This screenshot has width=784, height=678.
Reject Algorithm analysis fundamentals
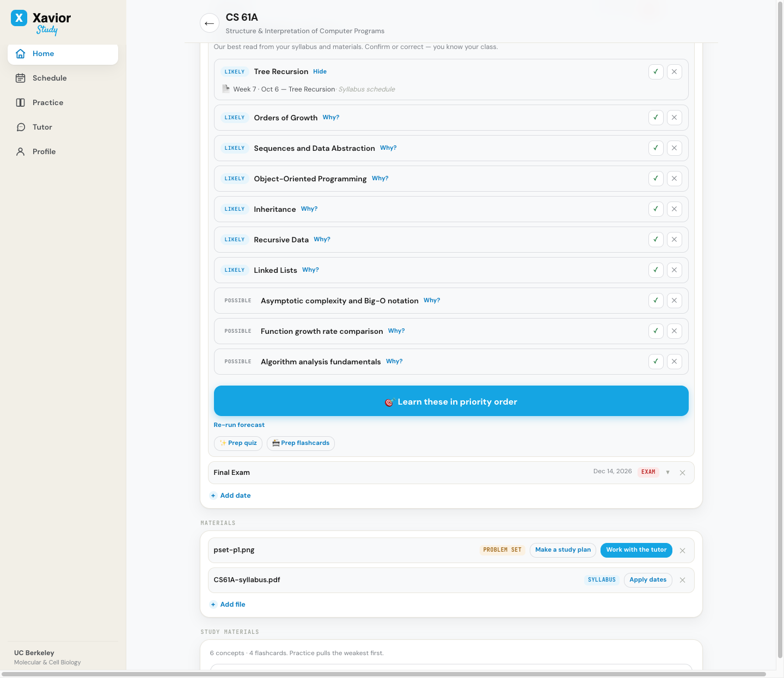pos(674,362)
